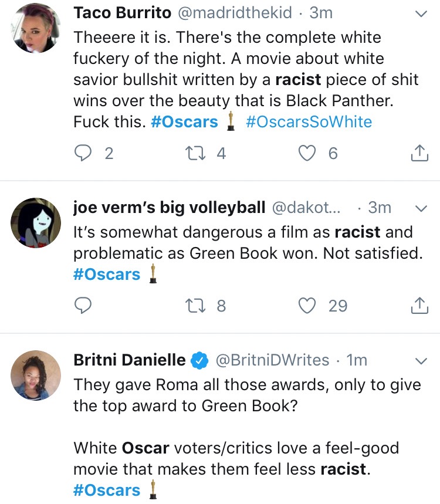
Task: Click Britni Danielle's verified badge
Action: [x=200, y=360]
